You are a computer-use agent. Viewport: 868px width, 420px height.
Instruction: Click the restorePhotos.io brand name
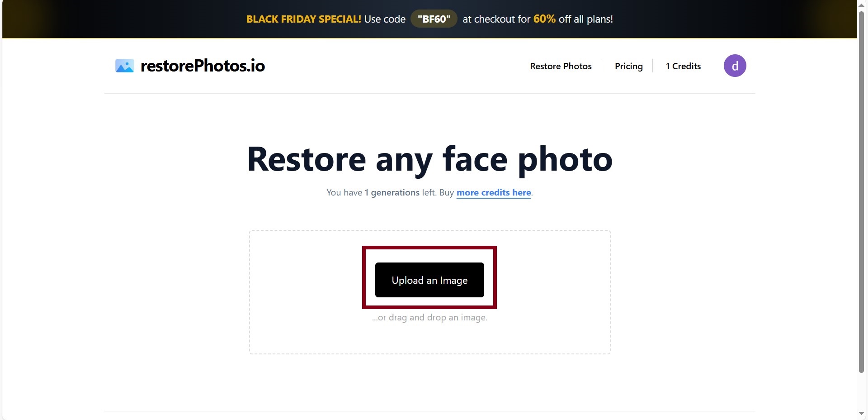pyautogui.click(x=203, y=66)
